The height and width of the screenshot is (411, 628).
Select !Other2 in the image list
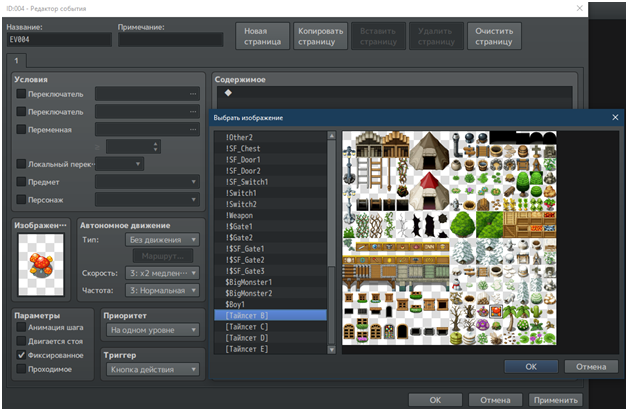pos(270,137)
